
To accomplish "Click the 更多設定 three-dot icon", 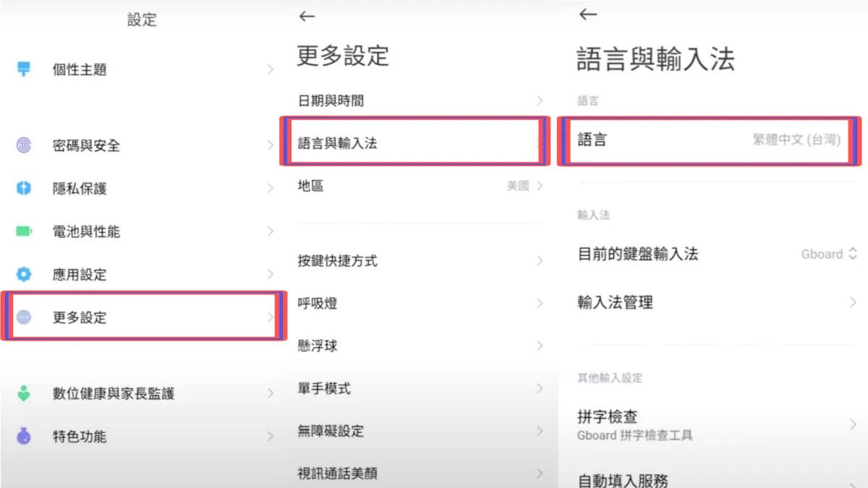I will [24, 317].
